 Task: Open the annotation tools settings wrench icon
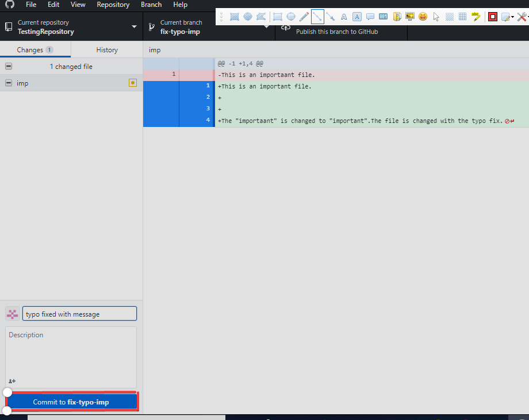pyautogui.click(x=522, y=17)
